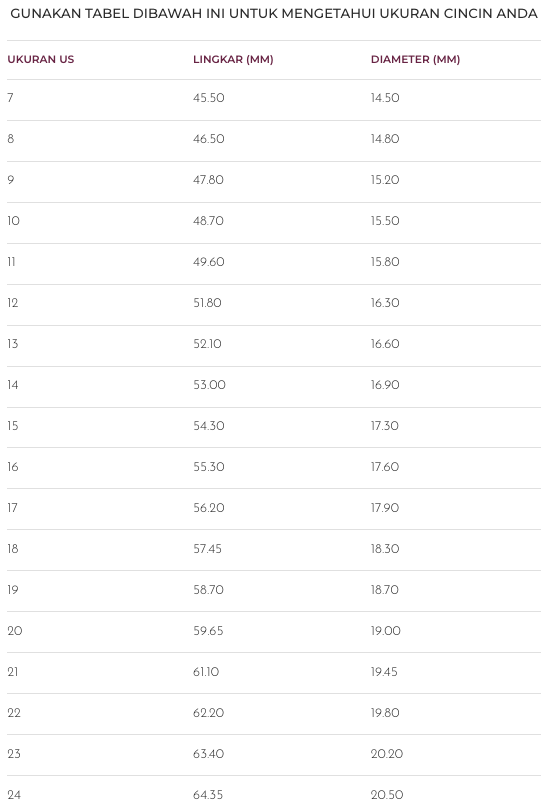Select the US size 7 row

click(274, 100)
